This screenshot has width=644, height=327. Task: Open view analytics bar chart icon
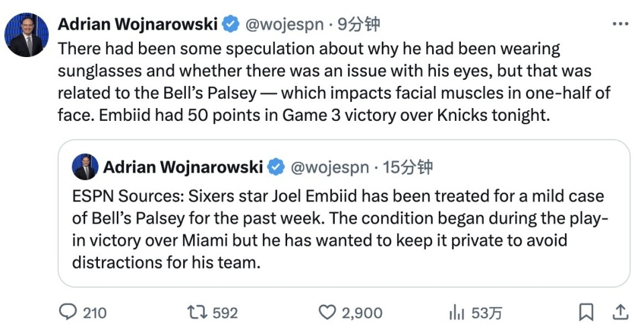[457, 313]
